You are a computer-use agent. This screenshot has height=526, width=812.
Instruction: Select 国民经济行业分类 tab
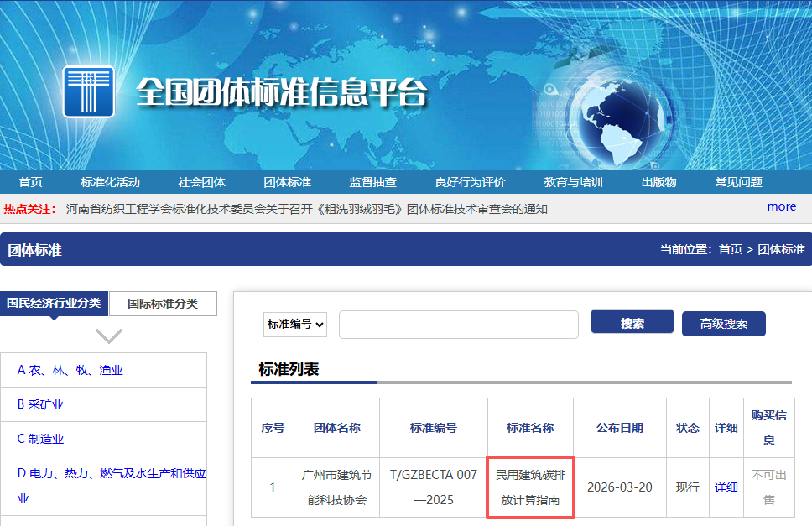click(x=54, y=303)
